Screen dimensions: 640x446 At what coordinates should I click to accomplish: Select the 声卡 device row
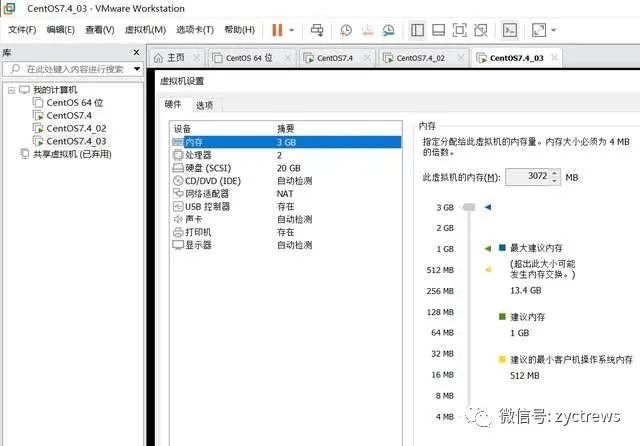coord(286,220)
